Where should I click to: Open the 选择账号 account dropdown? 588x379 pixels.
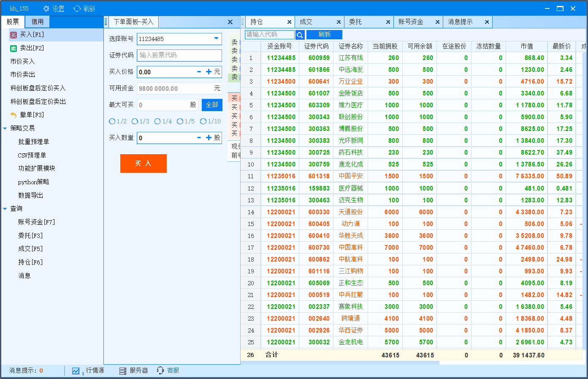coord(217,38)
